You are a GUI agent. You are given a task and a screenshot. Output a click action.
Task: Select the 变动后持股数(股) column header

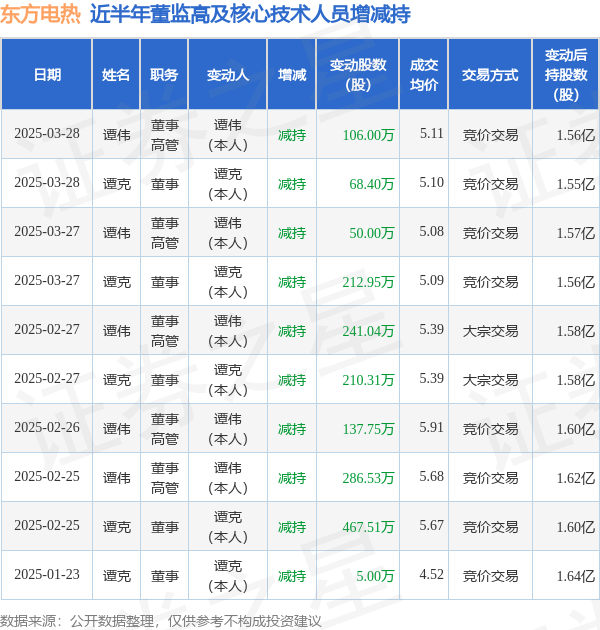click(x=566, y=75)
